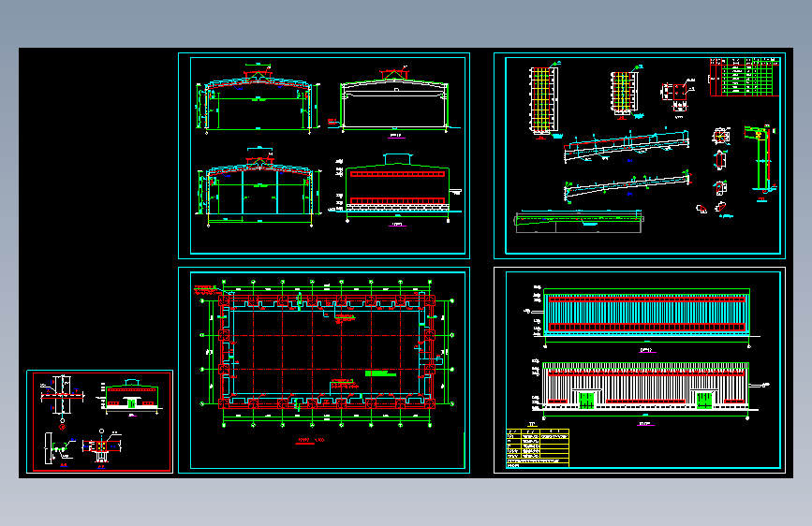Click the yellow title table on bottom-right sheet
Viewport: 812px width, 526px height.
click(538, 447)
